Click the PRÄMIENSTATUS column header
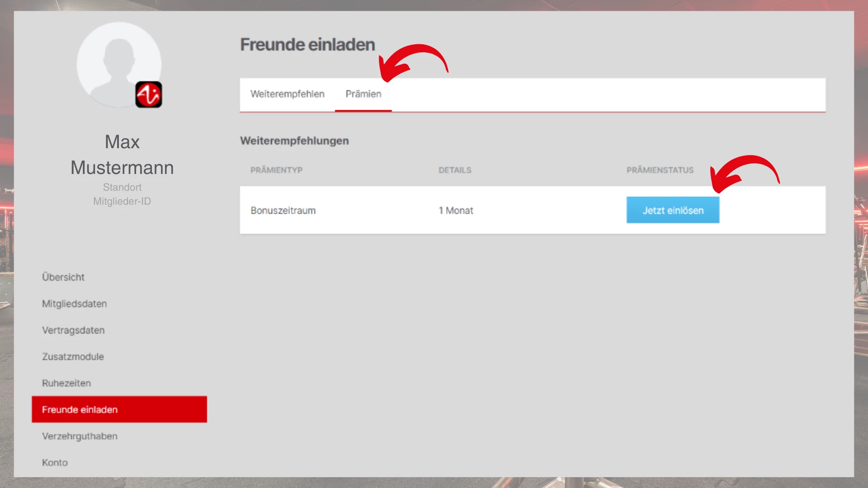The height and width of the screenshot is (488, 868). 660,170
